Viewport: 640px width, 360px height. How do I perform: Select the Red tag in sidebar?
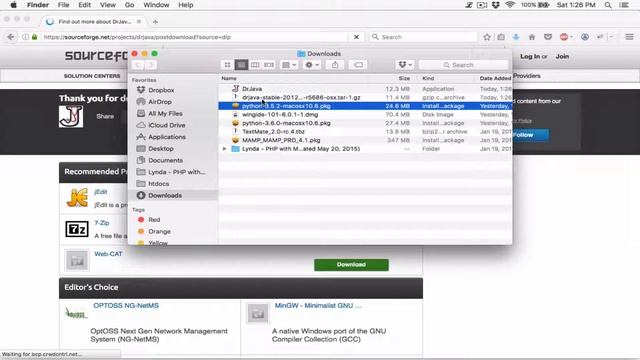tap(154, 220)
